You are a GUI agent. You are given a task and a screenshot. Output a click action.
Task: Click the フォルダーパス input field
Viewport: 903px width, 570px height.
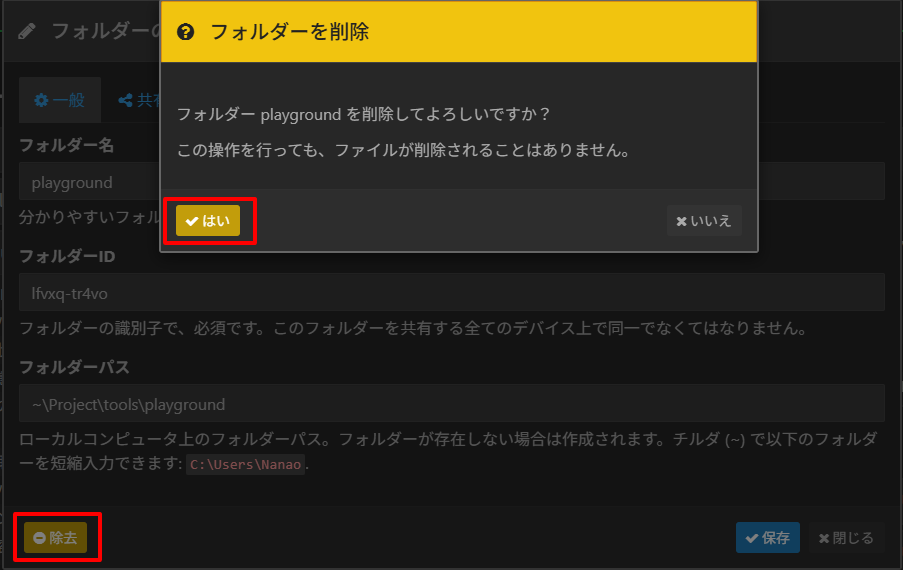point(450,404)
